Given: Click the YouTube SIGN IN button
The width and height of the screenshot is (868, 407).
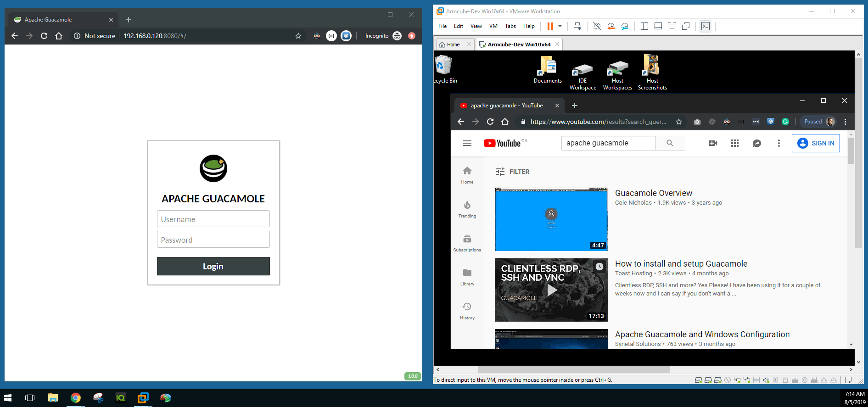Looking at the screenshot, I should (x=816, y=143).
